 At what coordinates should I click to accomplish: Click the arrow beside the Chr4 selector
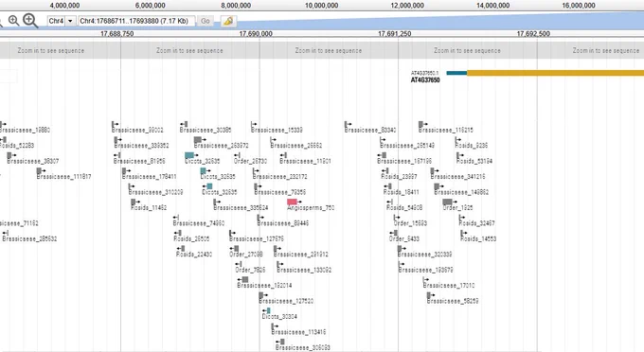70,21
